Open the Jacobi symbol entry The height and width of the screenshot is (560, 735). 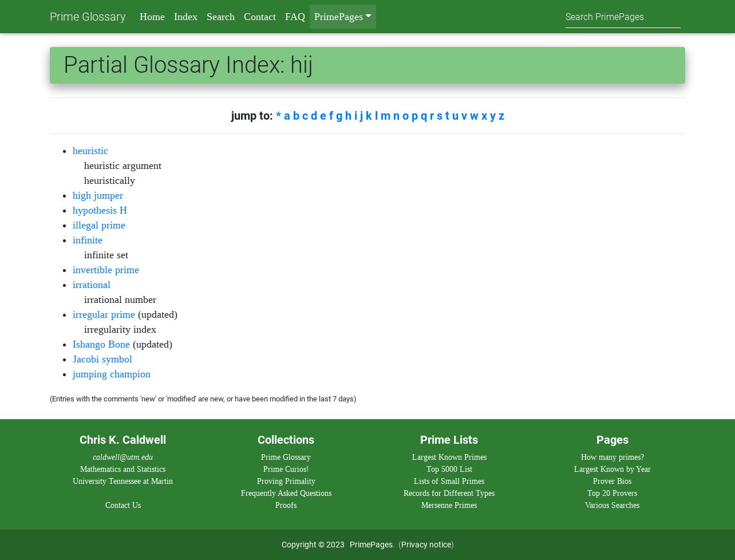[x=102, y=359]
